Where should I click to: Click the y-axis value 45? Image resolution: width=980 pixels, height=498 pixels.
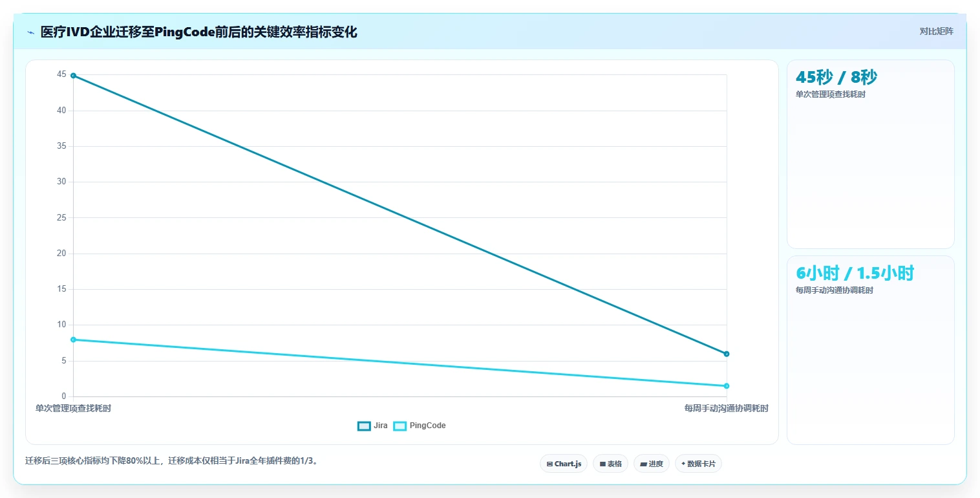tap(61, 75)
